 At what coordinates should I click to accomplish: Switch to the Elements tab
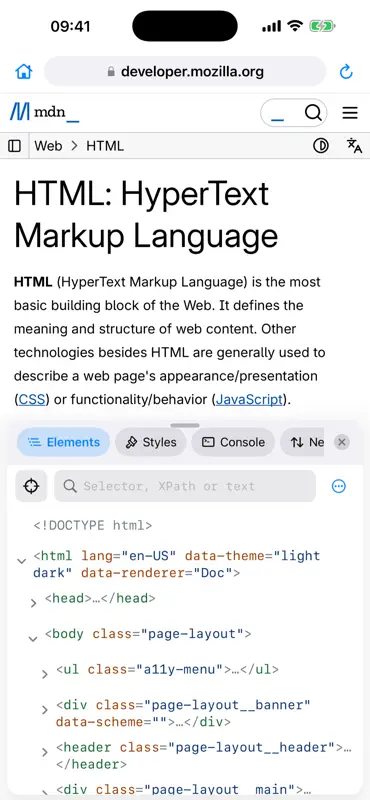63,442
